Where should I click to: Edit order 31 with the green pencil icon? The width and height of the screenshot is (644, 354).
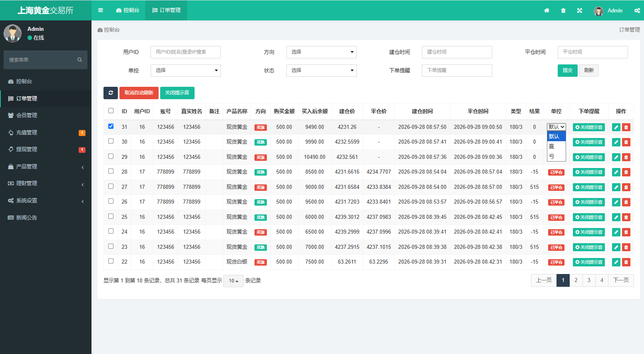(616, 127)
